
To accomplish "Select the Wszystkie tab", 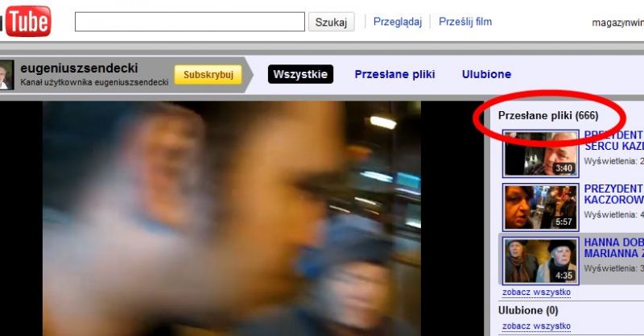I will click(x=300, y=74).
